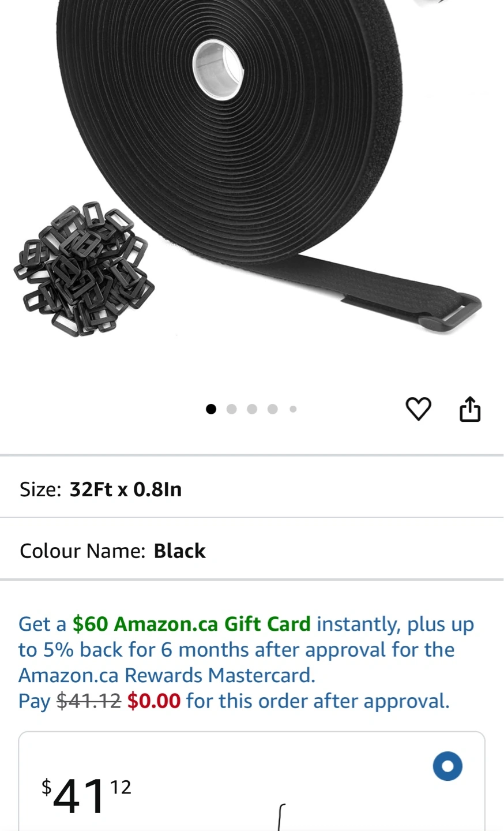Screen dimensions: 504x831
Task: Open the Size 32Ft x 0.8In selector
Action: tap(252, 489)
